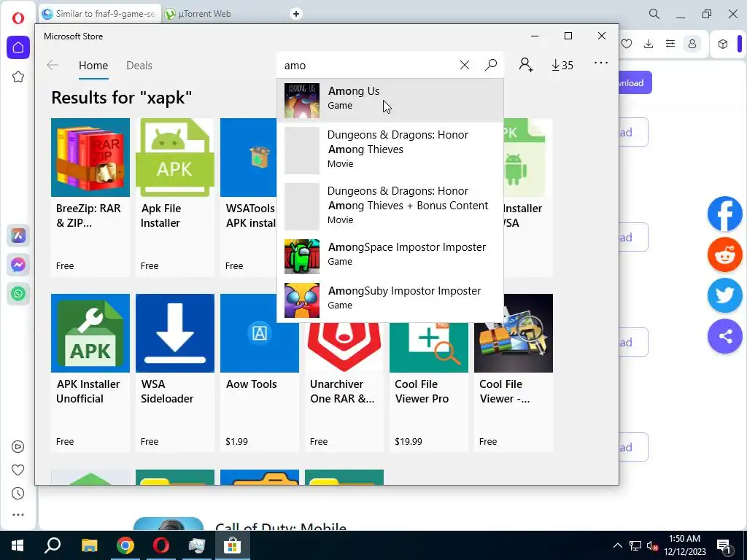Open the Opera toolbar downloads icon
Image resolution: width=747 pixels, height=560 pixels.
click(x=649, y=44)
